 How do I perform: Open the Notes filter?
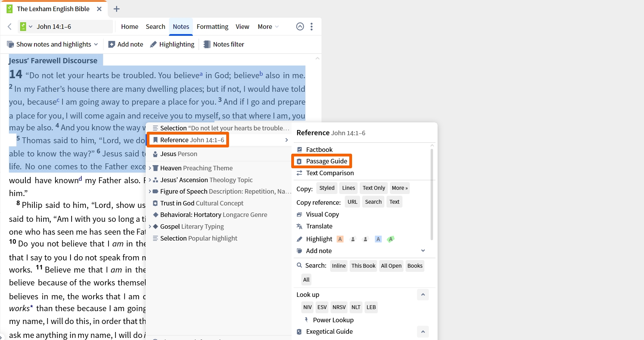coord(224,44)
